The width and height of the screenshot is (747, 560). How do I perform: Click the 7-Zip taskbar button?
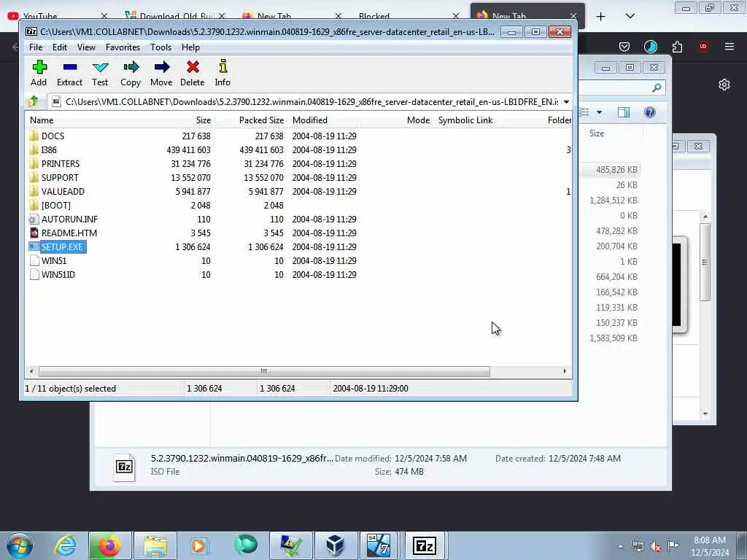click(425, 545)
